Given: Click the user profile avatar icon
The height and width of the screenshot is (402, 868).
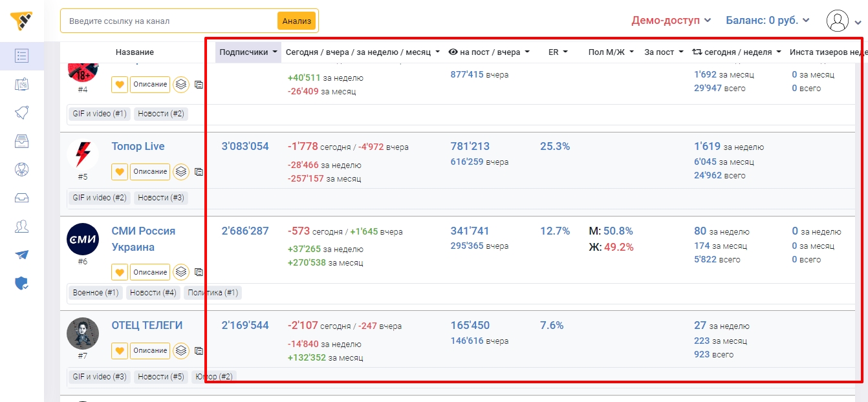Looking at the screenshot, I should [838, 21].
